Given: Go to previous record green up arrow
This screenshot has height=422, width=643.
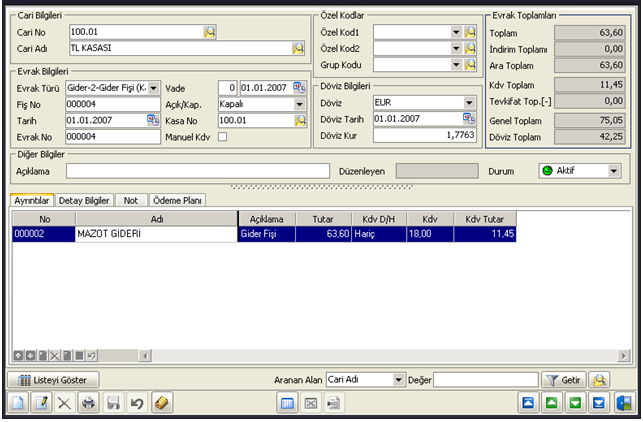Looking at the screenshot, I should click(552, 403).
